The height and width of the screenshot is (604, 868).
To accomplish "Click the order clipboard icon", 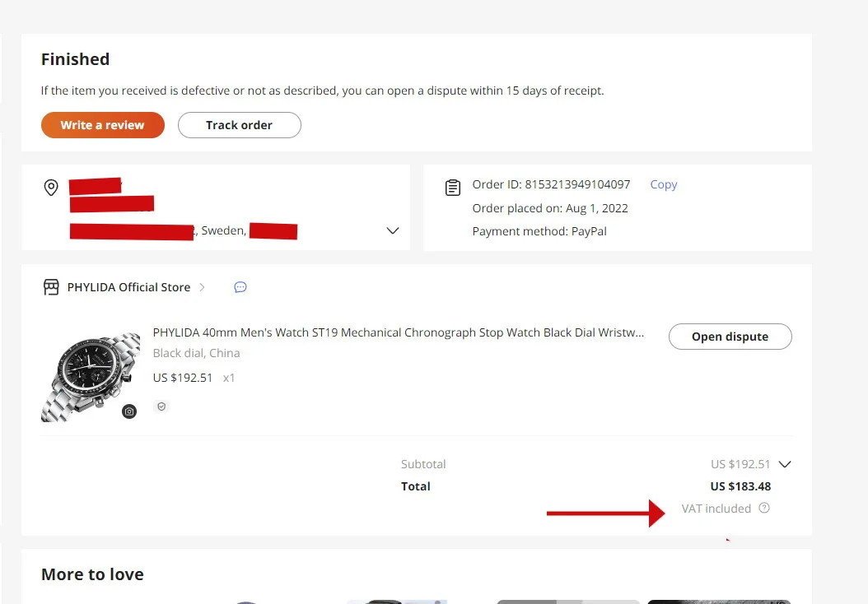I will tap(453, 188).
